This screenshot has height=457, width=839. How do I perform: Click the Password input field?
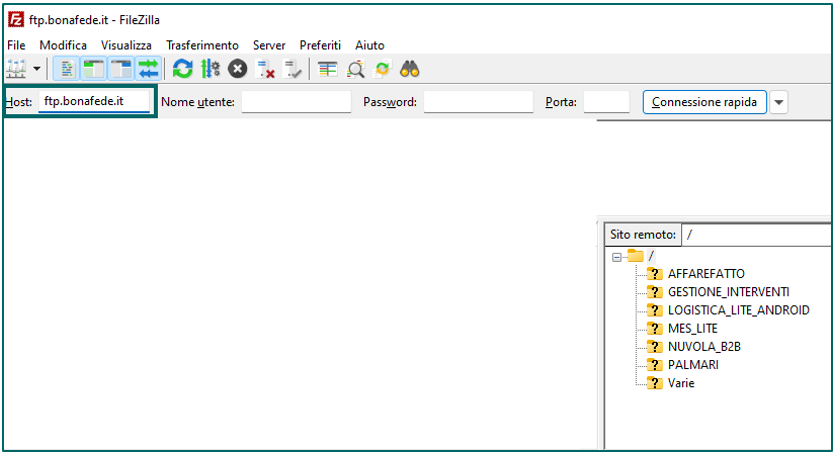pos(478,102)
